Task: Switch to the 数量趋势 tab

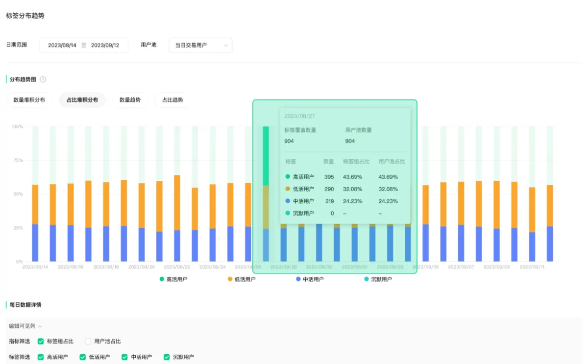Action: coord(130,100)
